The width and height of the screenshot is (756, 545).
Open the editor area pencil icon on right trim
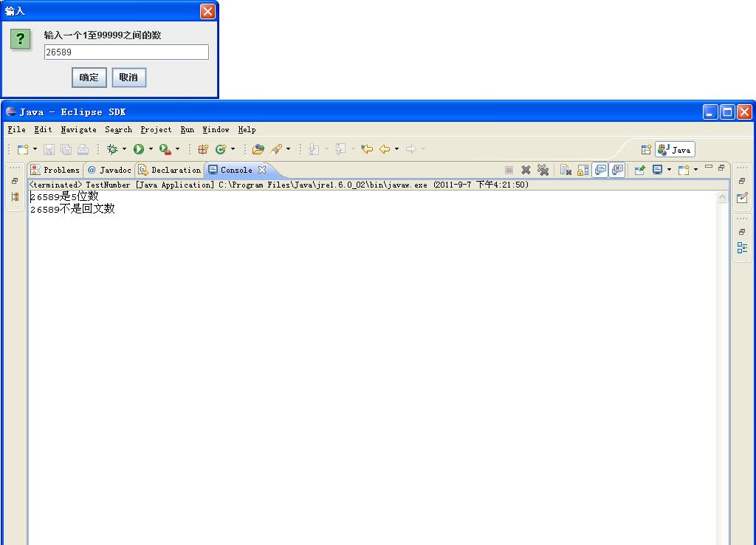[742, 198]
